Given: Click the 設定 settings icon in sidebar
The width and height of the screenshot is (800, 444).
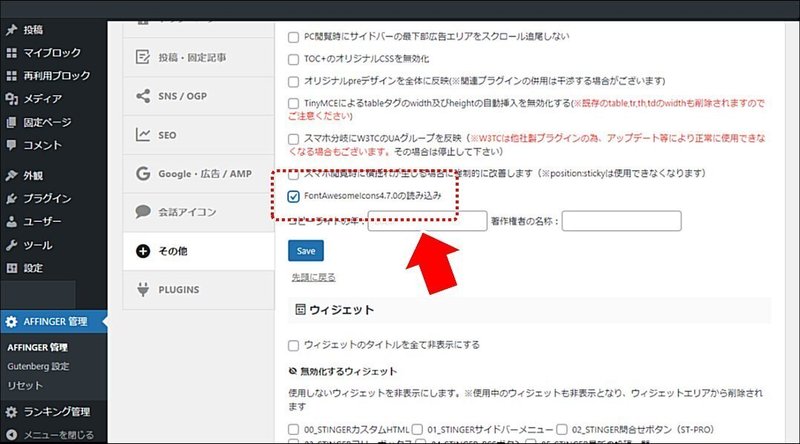Looking at the screenshot, I should pyautogui.click(x=11, y=268).
